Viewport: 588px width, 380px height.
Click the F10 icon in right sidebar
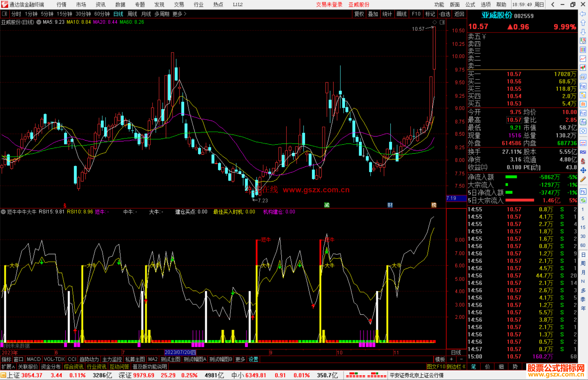click(583, 86)
